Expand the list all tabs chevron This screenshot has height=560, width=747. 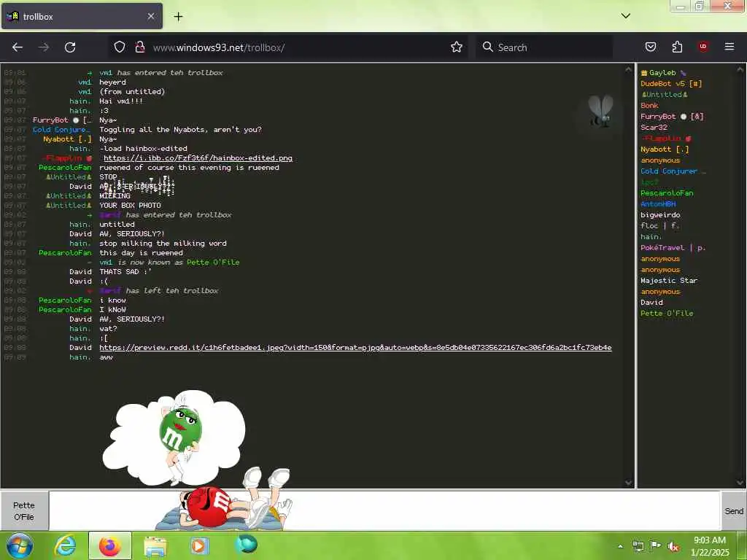pos(625,16)
